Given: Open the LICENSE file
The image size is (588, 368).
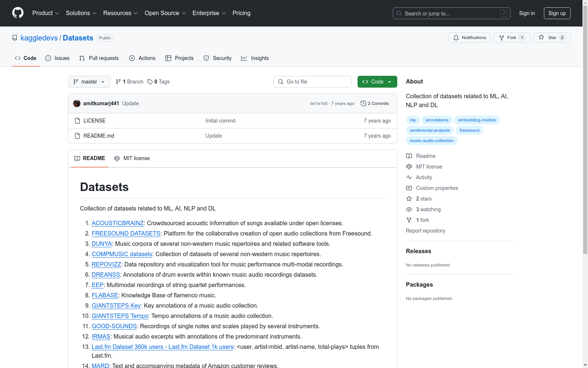Looking at the screenshot, I should [x=94, y=121].
